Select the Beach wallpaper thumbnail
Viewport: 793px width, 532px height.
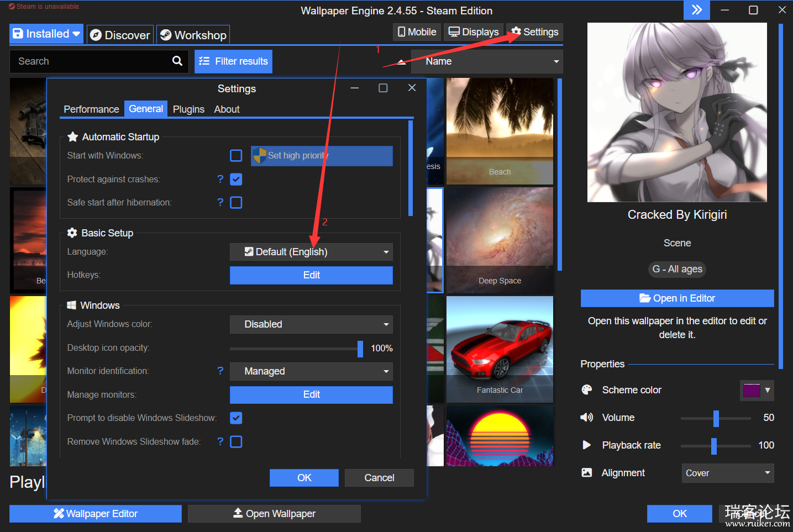(x=500, y=131)
